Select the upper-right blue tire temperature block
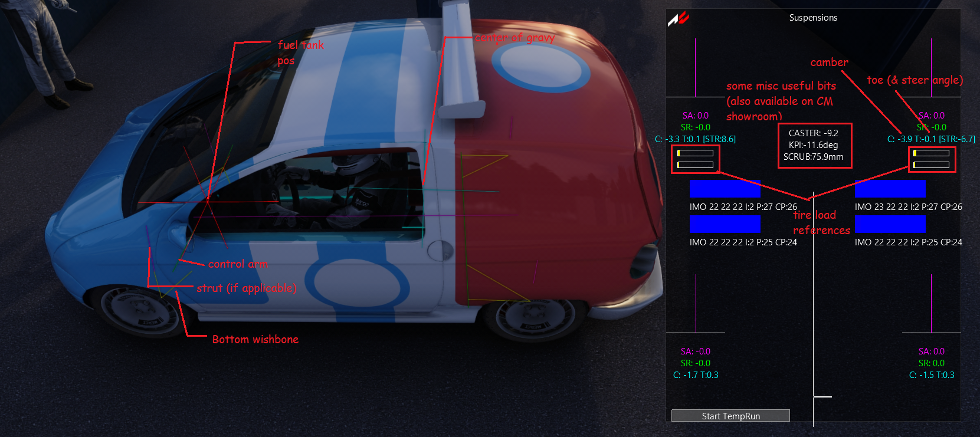This screenshot has height=437, width=980. [x=890, y=189]
